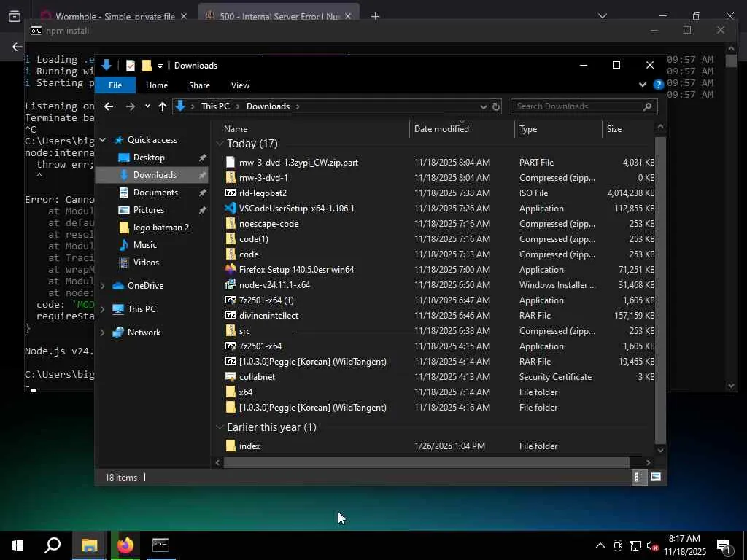
Task: Click the Properties quick access toolbar icon
Action: pyautogui.click(x=131, y=65)
